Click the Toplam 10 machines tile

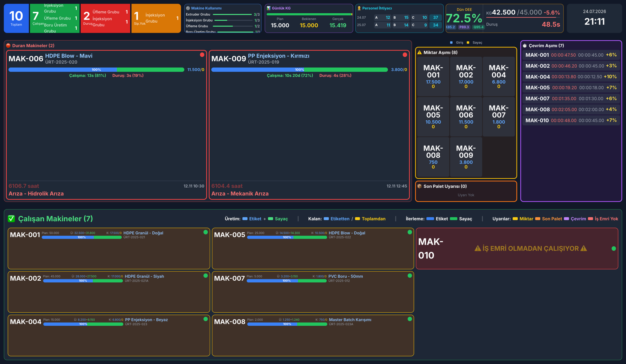click(x=16, y=18)
